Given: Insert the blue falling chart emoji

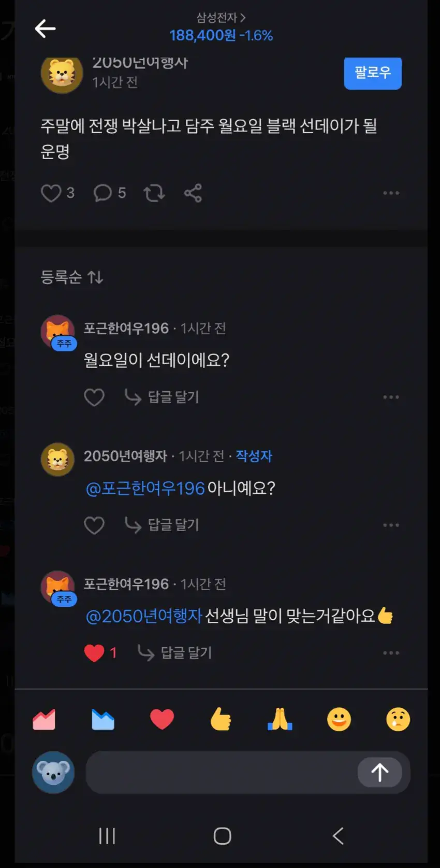Looking at the screenshot, I should tap(103, 720).
